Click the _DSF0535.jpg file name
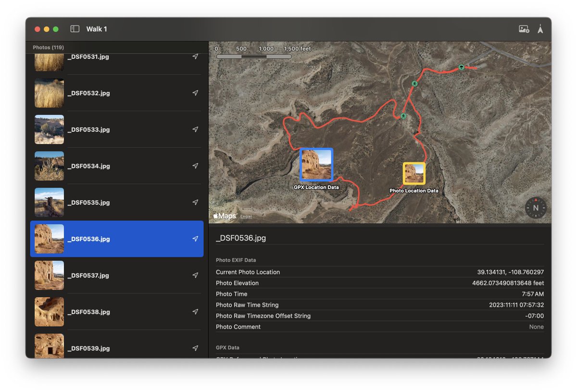The width and height of the screenshot is (577, 392). (x=88, y=203)
